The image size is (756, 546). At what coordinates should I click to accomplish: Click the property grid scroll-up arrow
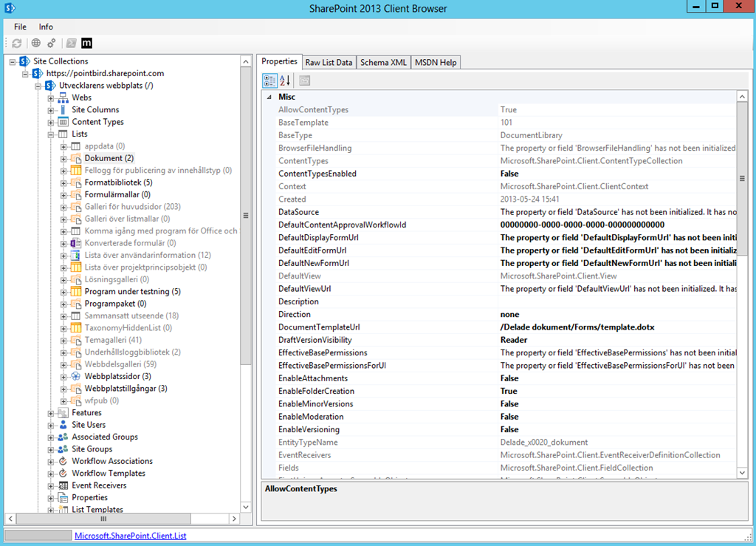(743, 97)
